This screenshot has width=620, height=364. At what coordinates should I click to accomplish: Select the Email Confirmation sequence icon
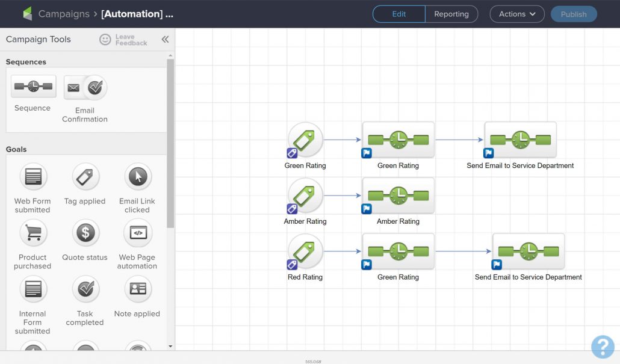(x=85, y=87)
